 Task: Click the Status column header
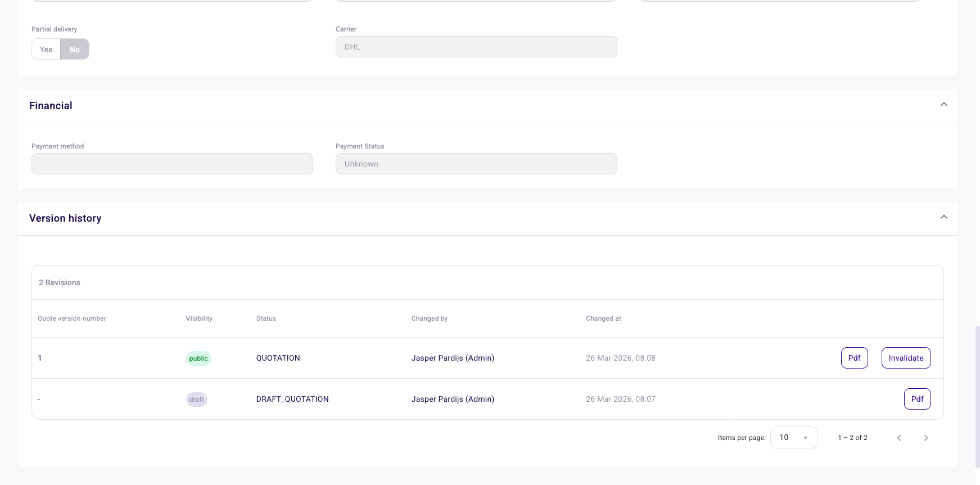point(266,318)
